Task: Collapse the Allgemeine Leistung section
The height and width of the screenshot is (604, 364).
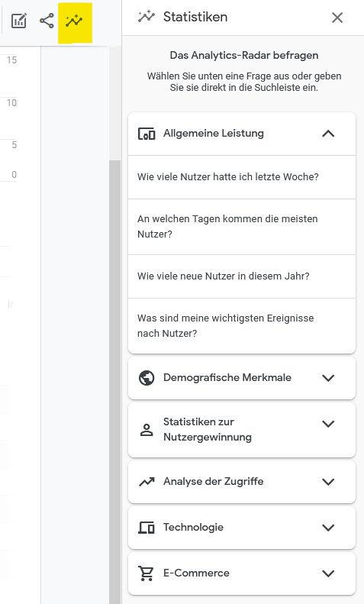Action: 328,134
